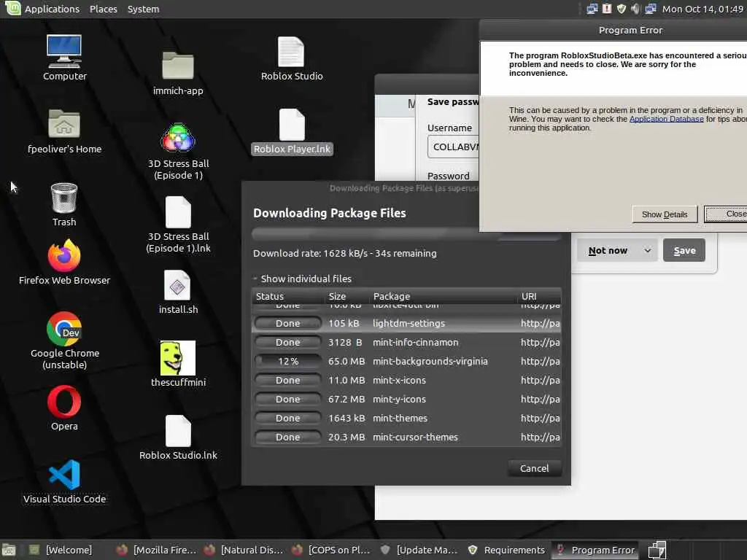
Task: Switch to the [Update Ma... taskbar window
Action: 419,550
